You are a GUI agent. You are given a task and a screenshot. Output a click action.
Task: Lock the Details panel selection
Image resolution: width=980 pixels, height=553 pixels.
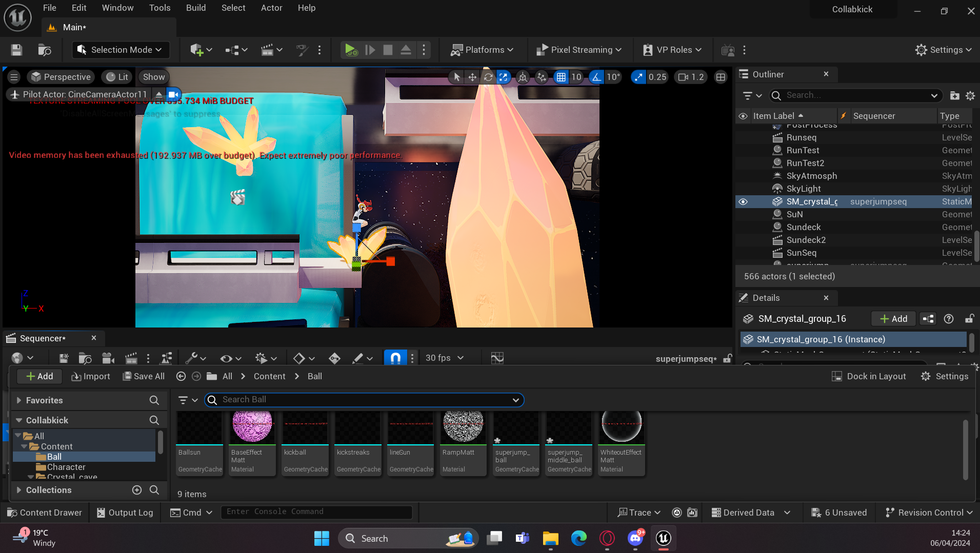[969, 318]
